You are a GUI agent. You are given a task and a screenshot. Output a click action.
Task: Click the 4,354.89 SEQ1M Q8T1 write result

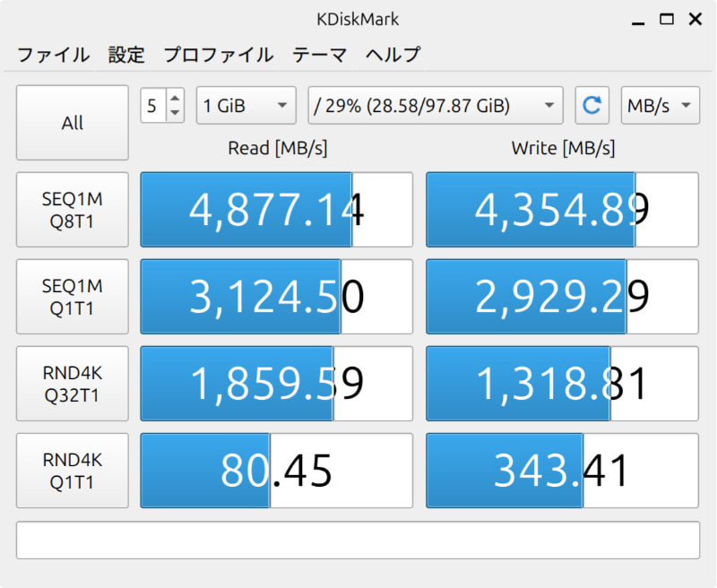coord(563,210)
